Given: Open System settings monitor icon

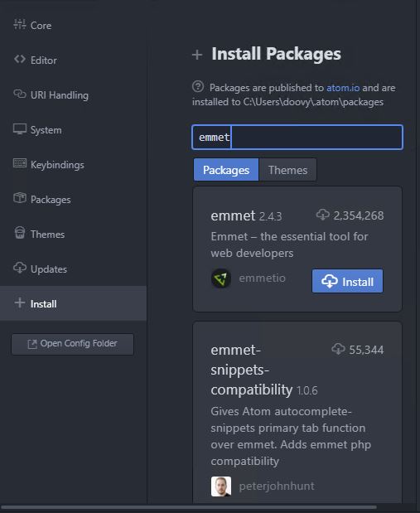Looking at the screenshot, I should coord(20,129).
